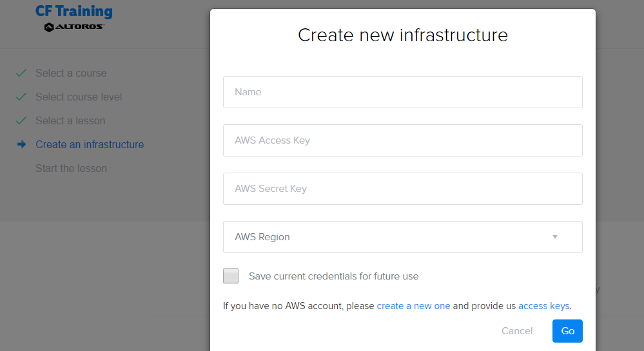644x351 pixels.
Task: Enable Save current credentials checkbox
Action: [x=231, y=276]
